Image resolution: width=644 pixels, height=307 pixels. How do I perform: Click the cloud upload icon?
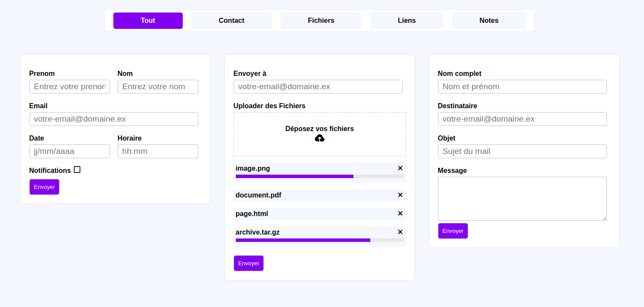coord(319,138)
